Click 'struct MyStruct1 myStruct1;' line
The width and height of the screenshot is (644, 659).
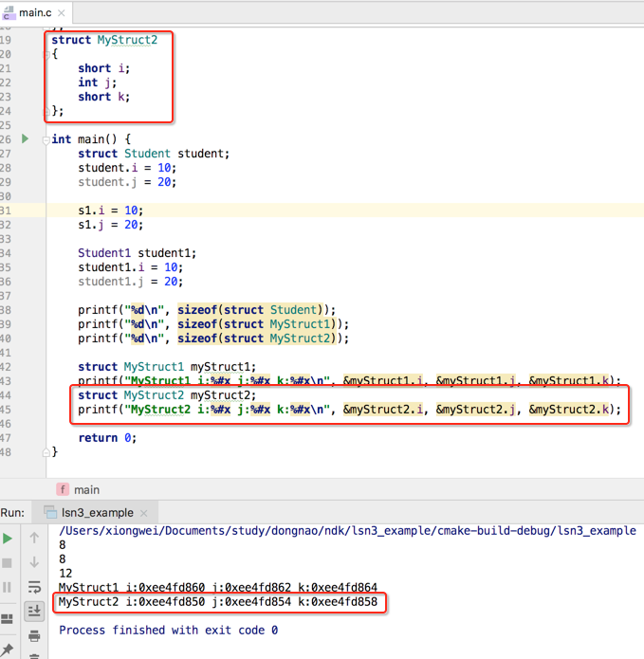(x=167, y=367)
